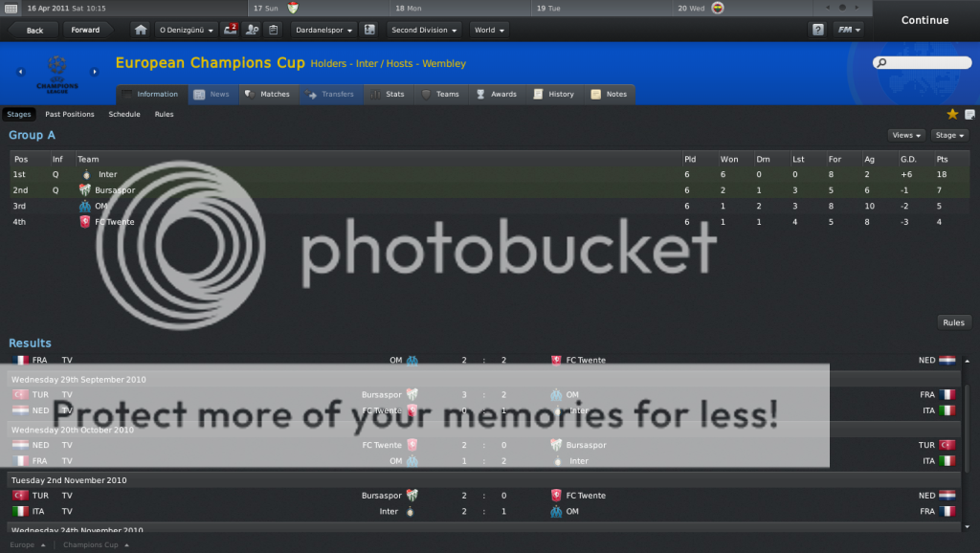Click the OM badge in the Inter 2:1 OM result

click(x=556, y=512)
